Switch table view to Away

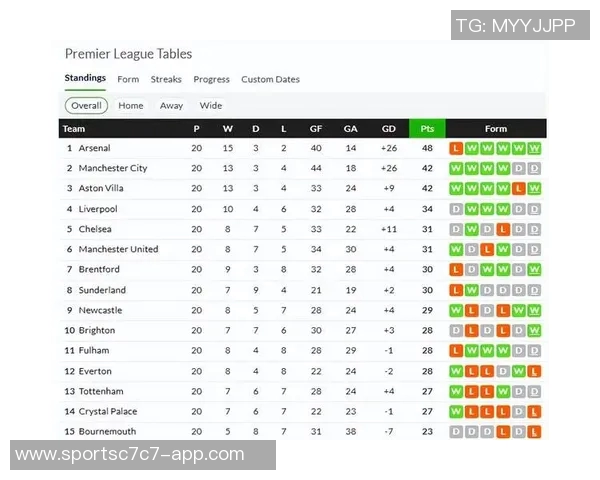pos(172,105)
